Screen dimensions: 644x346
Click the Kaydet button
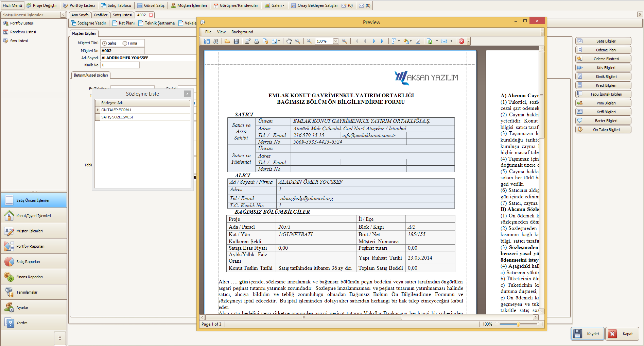click(588, 334)
